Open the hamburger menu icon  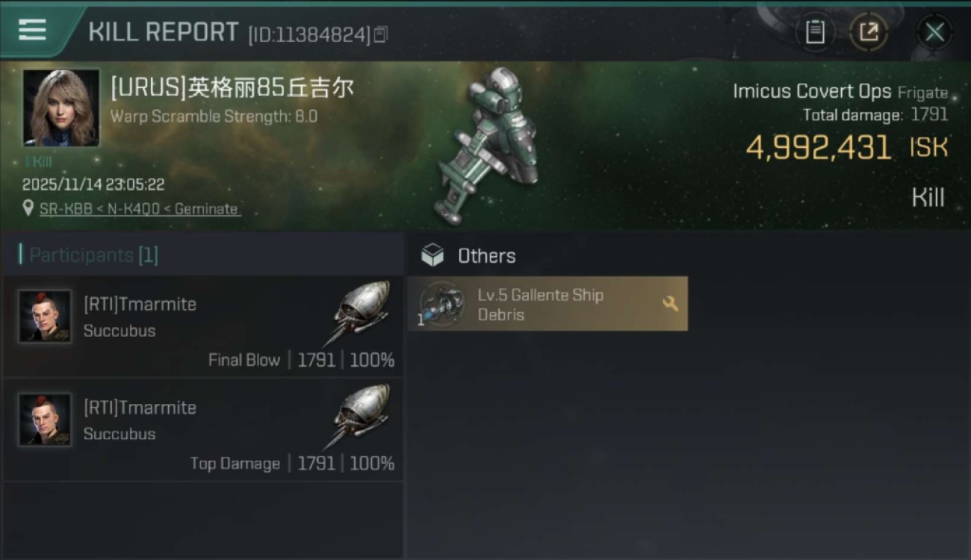pyautogui.click(x=32, y=30)
